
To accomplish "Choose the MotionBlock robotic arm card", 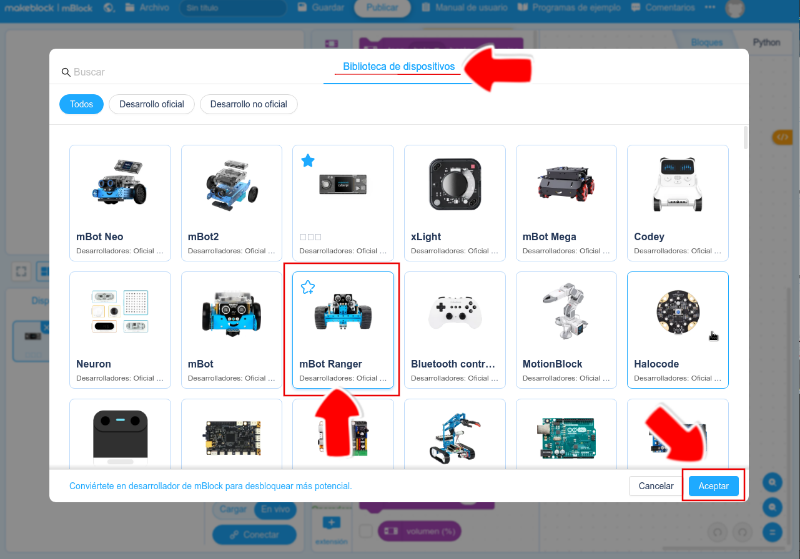I will 566,330.
